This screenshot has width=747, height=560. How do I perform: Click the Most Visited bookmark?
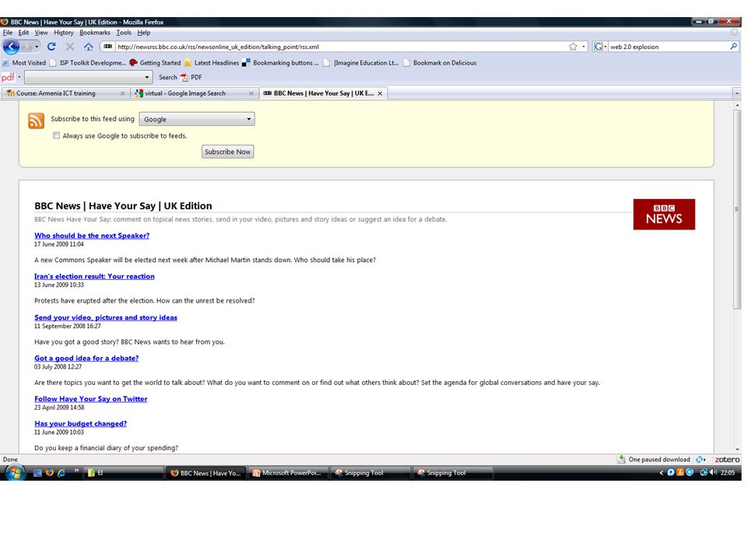pos(24,63)
